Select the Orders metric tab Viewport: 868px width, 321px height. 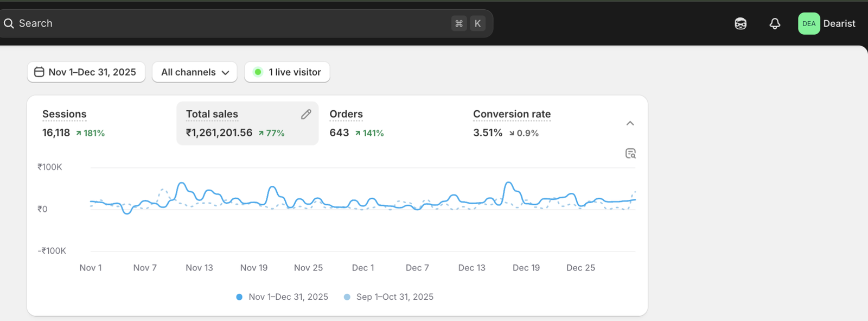(x=356, y=123)
